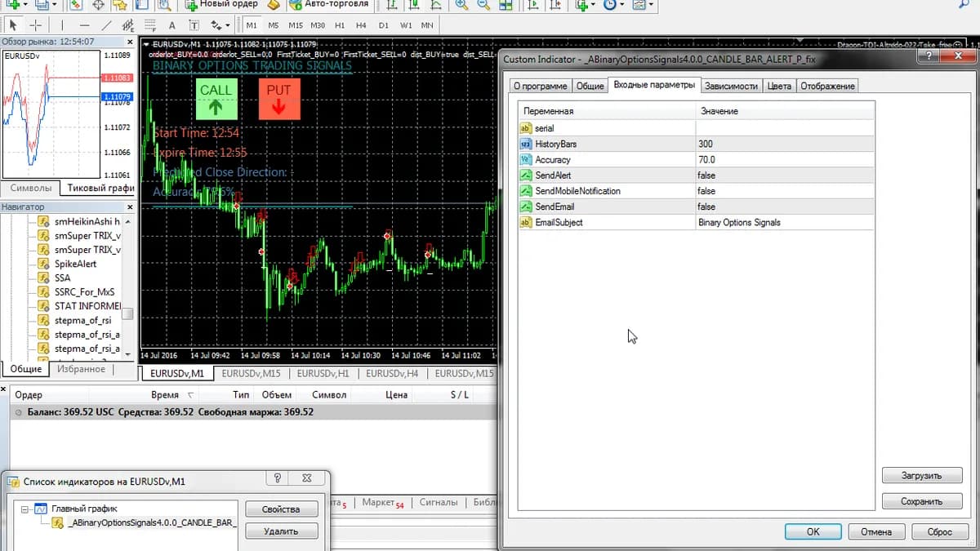Click the Новый ордер button
This screenshot has height=551, width=980.
tap(220, 4)
